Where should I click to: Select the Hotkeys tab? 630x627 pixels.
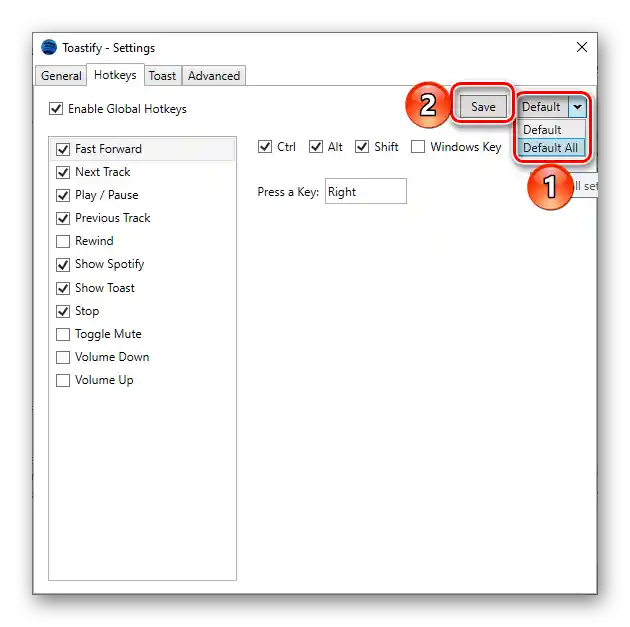coord(115,75)
